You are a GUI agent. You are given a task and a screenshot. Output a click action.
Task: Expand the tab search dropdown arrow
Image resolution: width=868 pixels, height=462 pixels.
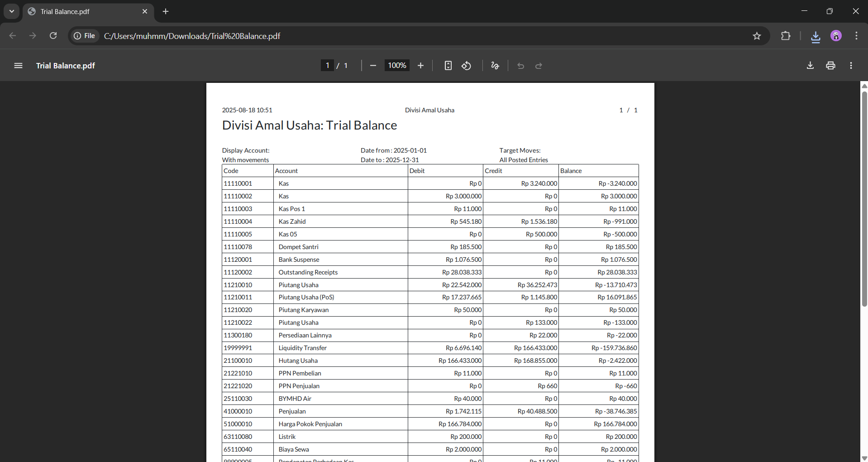(x=12, y=11)
